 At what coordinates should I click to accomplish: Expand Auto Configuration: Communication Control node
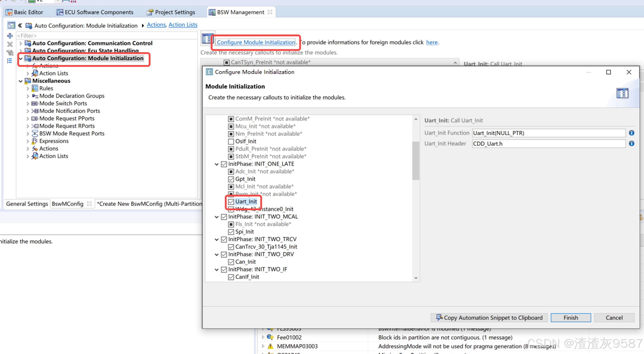pyautogui.click(x=21, y=43)
